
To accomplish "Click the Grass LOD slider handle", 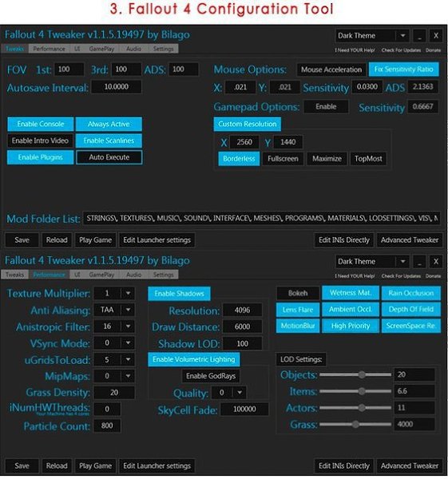I will pyautogui.click(x=355, y=425).
